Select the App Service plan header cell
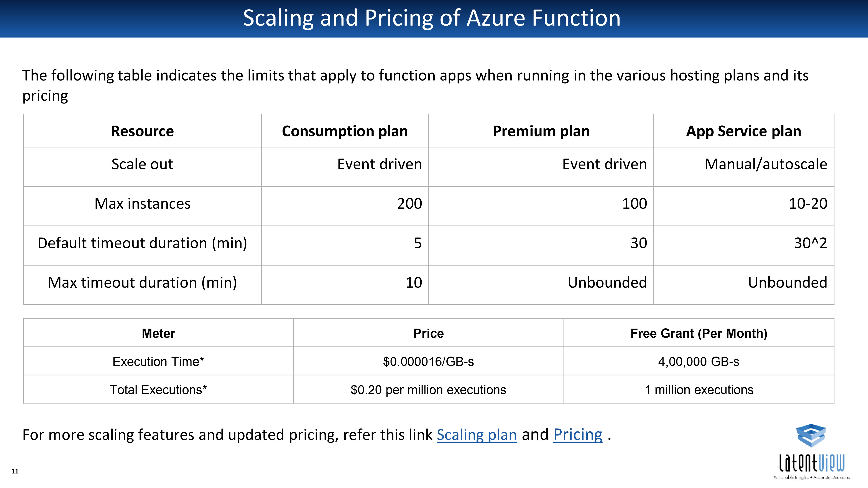 click(x=744, y=131)
